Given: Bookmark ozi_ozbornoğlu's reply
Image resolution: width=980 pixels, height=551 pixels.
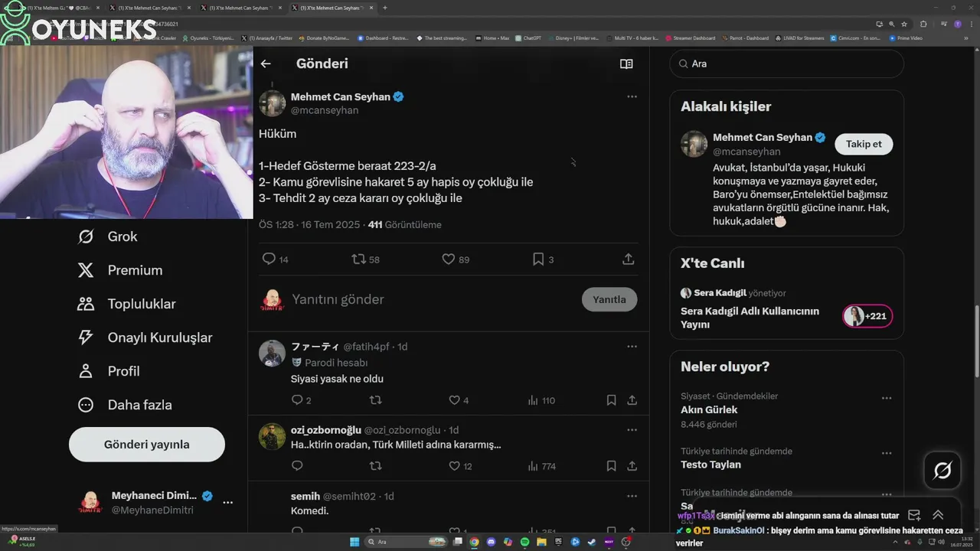Looking at the screenshot, I should coord(612,466).
